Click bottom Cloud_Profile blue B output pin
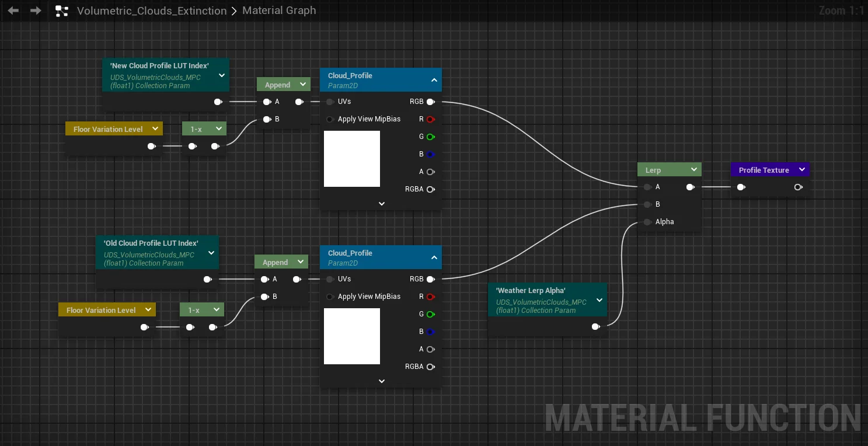This screenshot has height=446, width=868. pos(431,332)
